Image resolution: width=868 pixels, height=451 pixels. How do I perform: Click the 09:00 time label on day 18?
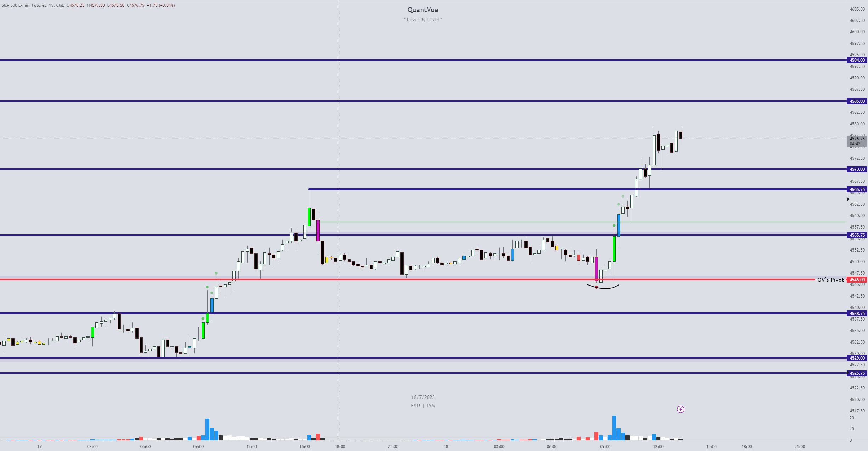605,447
